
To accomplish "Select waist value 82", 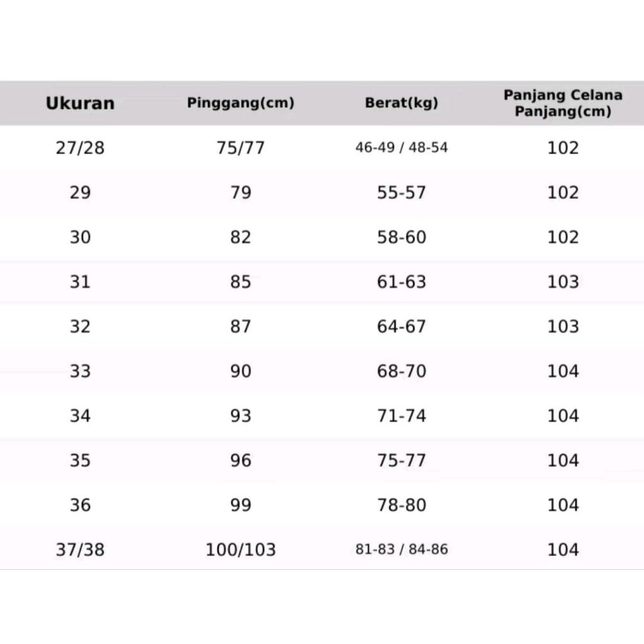I will 240,237.
